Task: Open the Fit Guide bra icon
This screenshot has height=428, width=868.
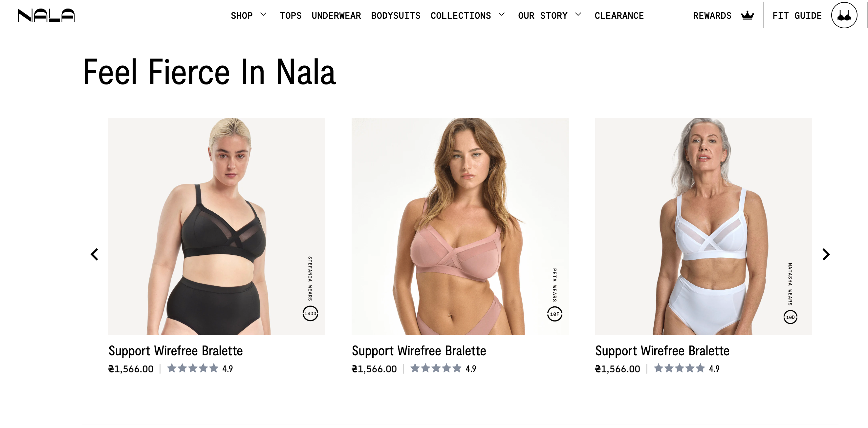Action: [x=843, y=15]
